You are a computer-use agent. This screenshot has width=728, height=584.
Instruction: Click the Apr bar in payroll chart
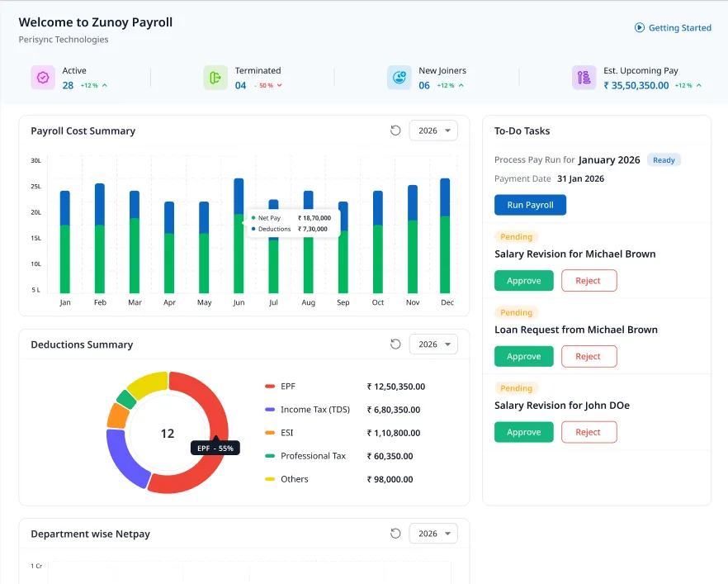[169, 247]
